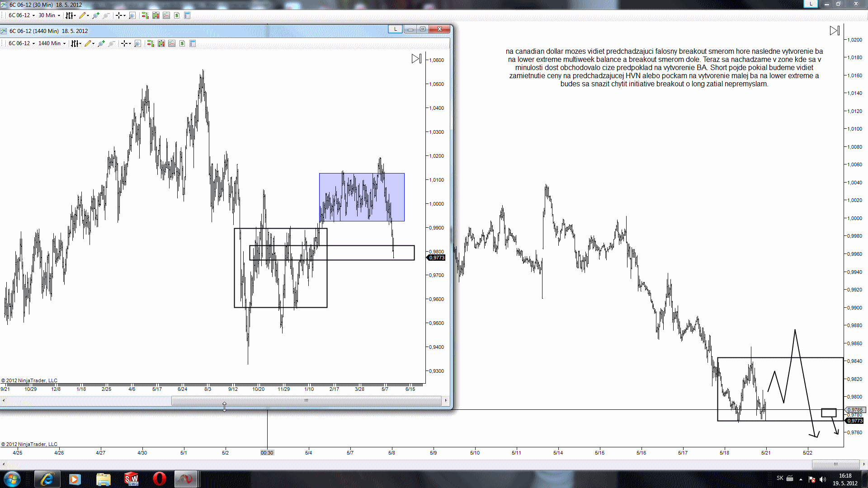Expand 1440 Min interval dropdown
868x488 pixels.
(52, 43)
